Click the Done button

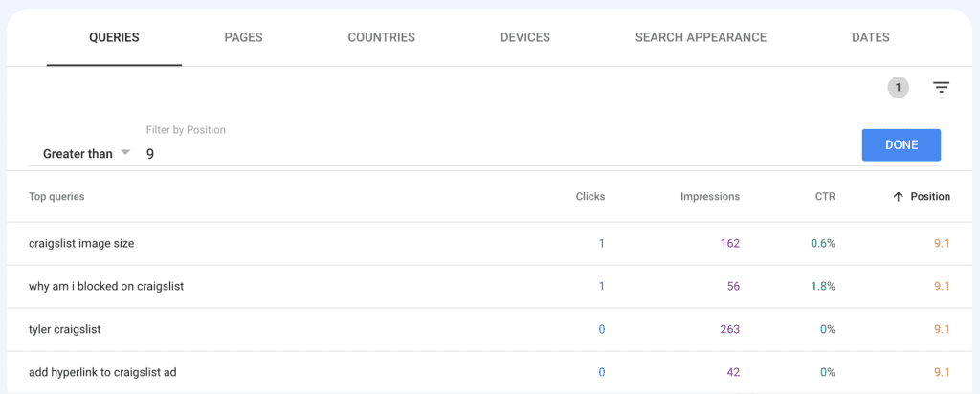902,144
